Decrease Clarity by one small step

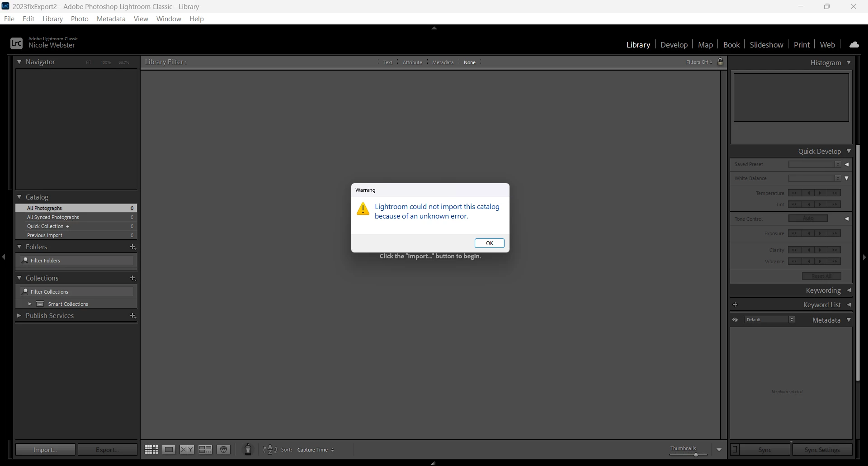[808, 250]
